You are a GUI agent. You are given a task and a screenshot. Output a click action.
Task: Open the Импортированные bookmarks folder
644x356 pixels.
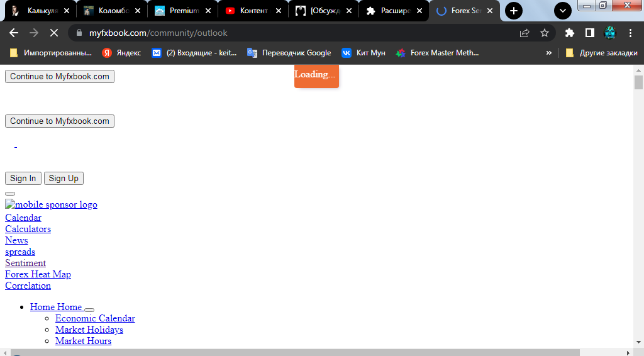tap(50, 53)
